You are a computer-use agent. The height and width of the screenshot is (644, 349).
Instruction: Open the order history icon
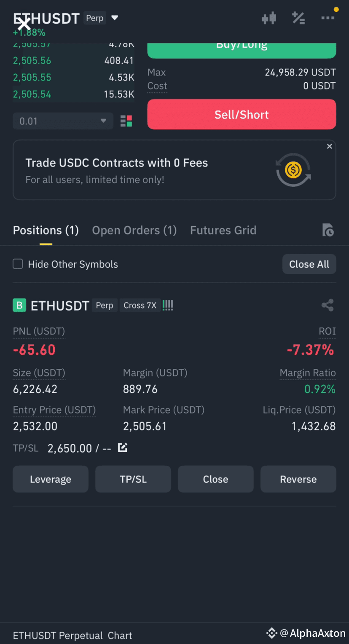click(x=328, y=230)
